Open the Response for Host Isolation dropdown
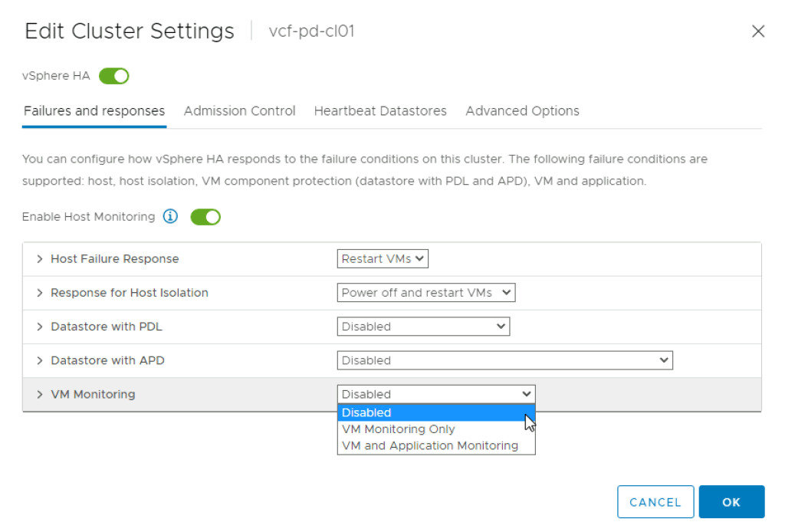The width and height of the screenshot is (785, 532). [426, 293]
